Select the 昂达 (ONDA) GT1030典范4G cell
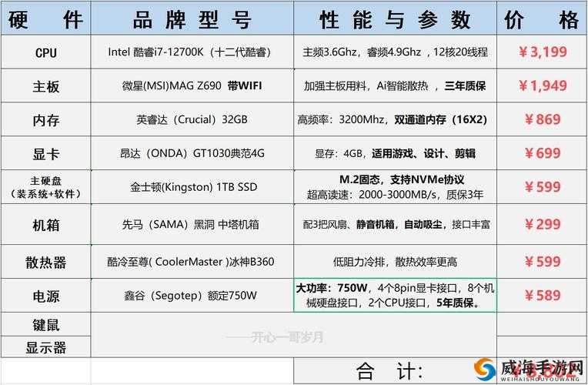588x385 pixels. pyautogui.click(x=192, y=153)
